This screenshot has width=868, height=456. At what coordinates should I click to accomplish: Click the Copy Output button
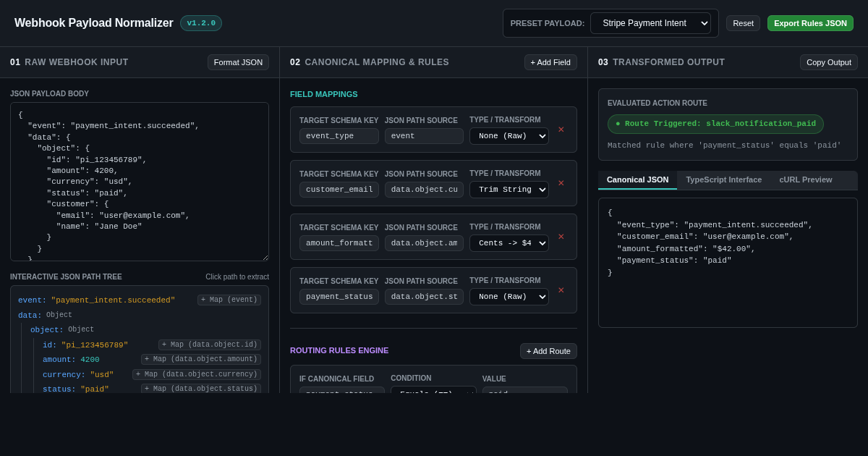(x=829, y=62)
